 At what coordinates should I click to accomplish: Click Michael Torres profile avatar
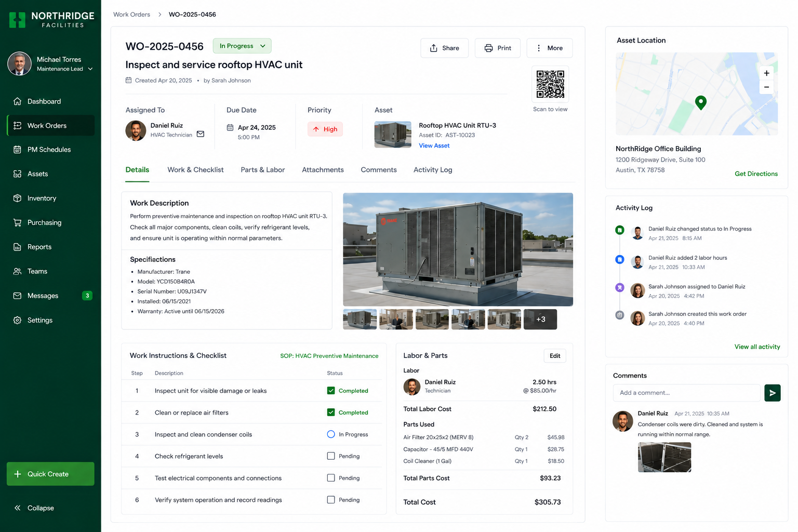[x=19, y=64]
